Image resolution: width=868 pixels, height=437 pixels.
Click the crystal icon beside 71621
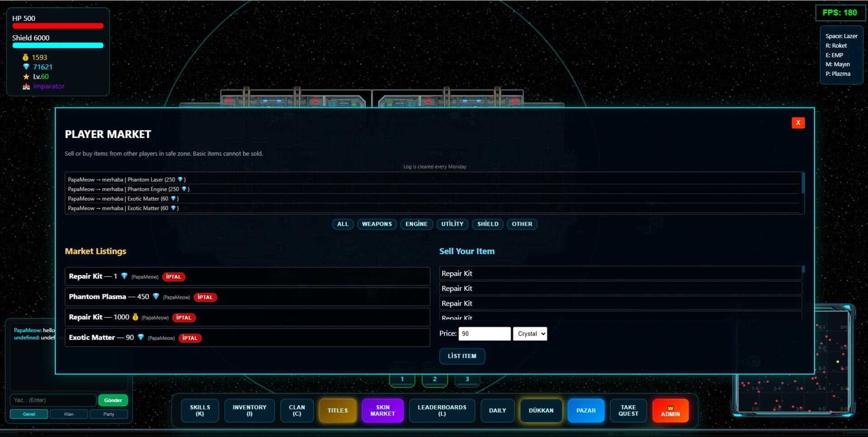pos(26,67)
